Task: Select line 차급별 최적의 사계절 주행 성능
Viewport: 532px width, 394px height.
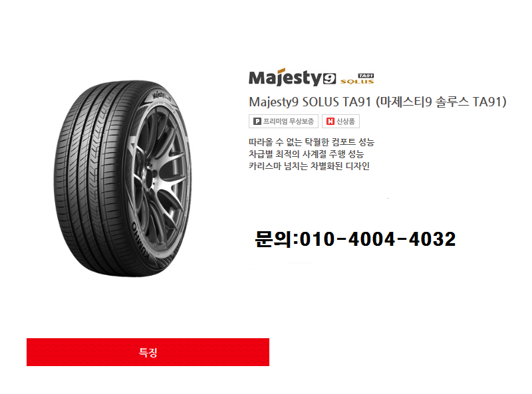Action: [x=306, y=154]
